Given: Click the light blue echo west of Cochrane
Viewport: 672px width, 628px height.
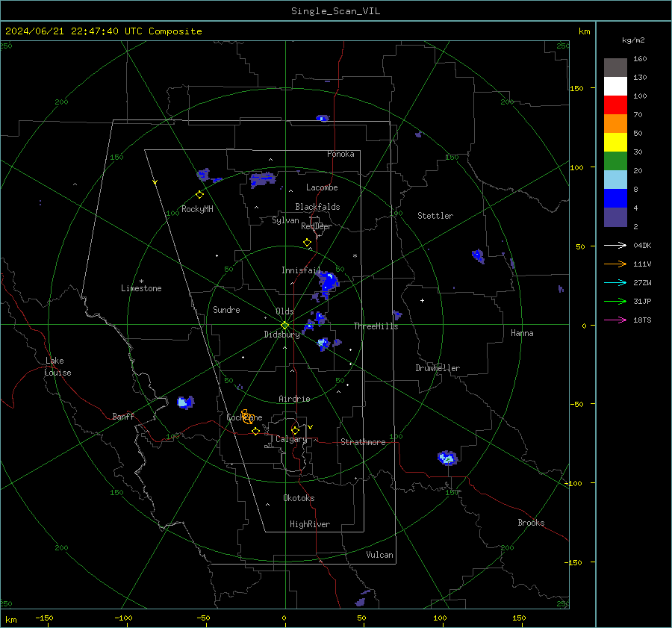Looking at the screenshot, I should [x=185, y=402].
